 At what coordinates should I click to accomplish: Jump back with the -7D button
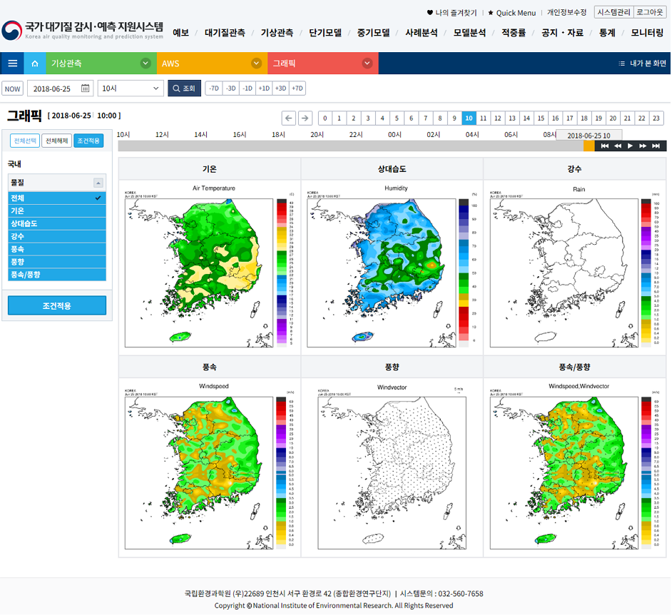point(214,89)
